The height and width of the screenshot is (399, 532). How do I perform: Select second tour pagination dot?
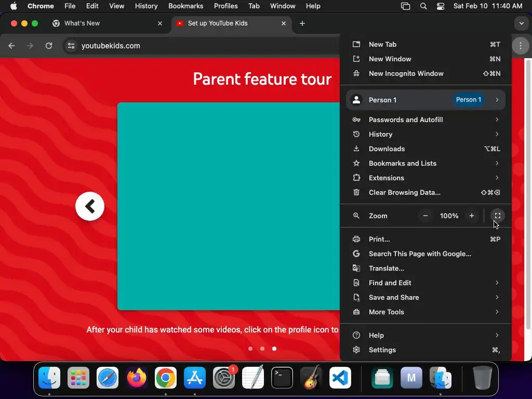pyautogui.click(x=262, y=349)
